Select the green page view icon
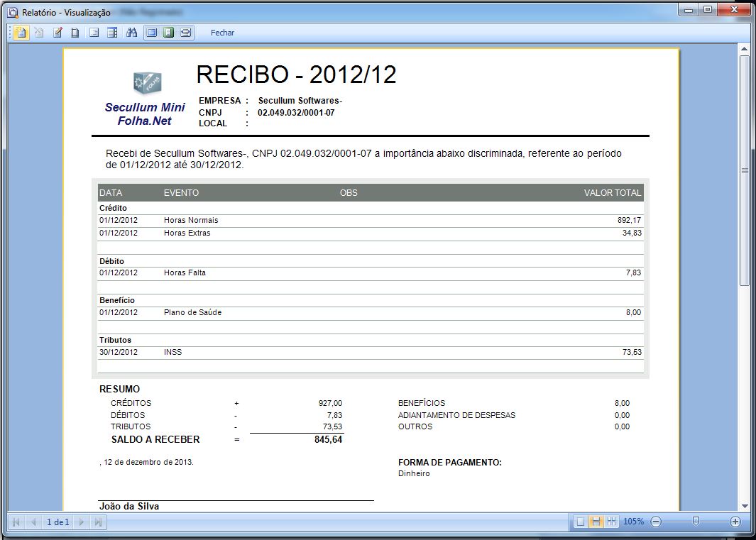Screen dimensions: 756x540 [169, 33]
